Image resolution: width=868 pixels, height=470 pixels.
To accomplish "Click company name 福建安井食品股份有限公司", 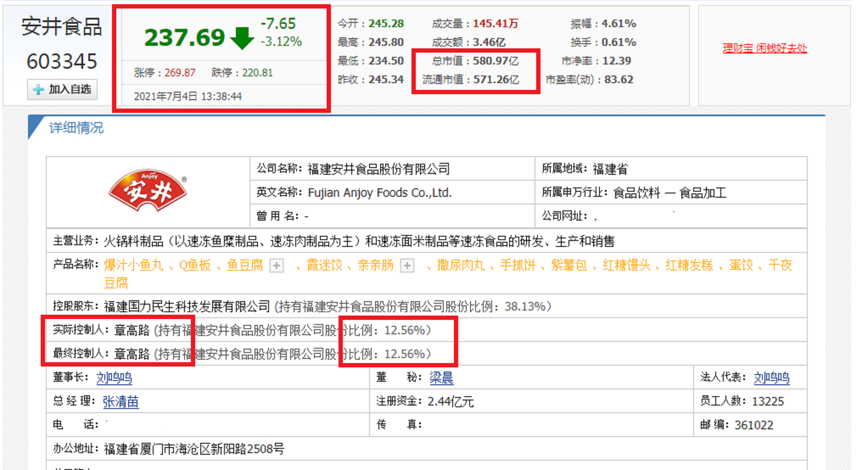I will click(378, 169).
